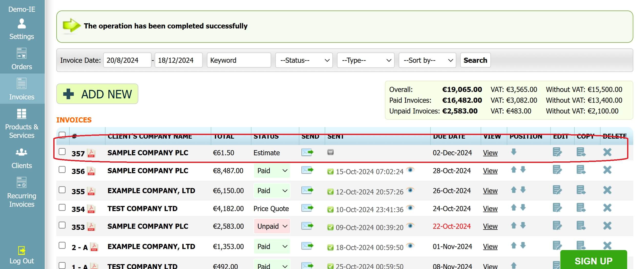
Task: Delete invoice 354 with X icon
Action: [607, 208]
